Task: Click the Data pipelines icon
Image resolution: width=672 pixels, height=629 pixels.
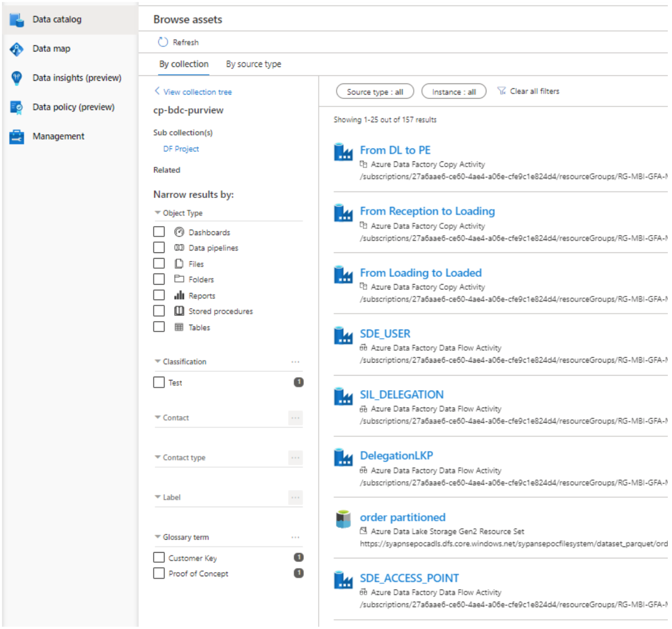Action: coord(179,248)
